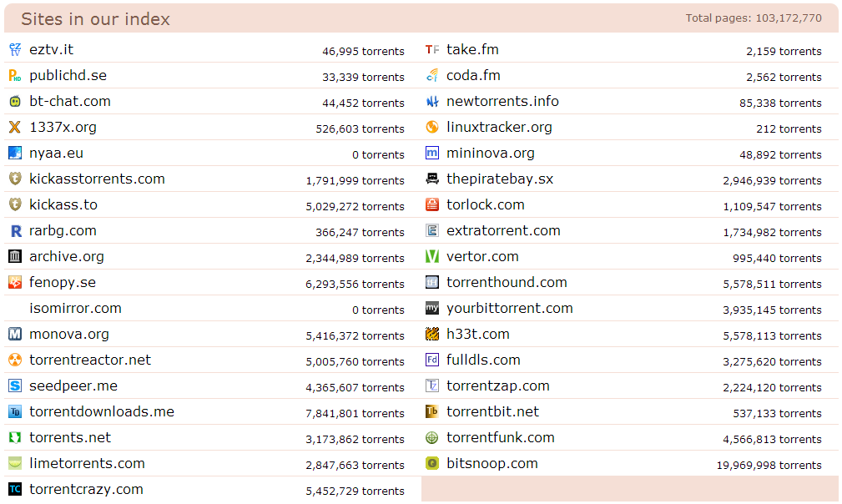Screen dimensions: 842x504
Task: Click the kickass.to shield icon
Action: click(x=15, y=204)
